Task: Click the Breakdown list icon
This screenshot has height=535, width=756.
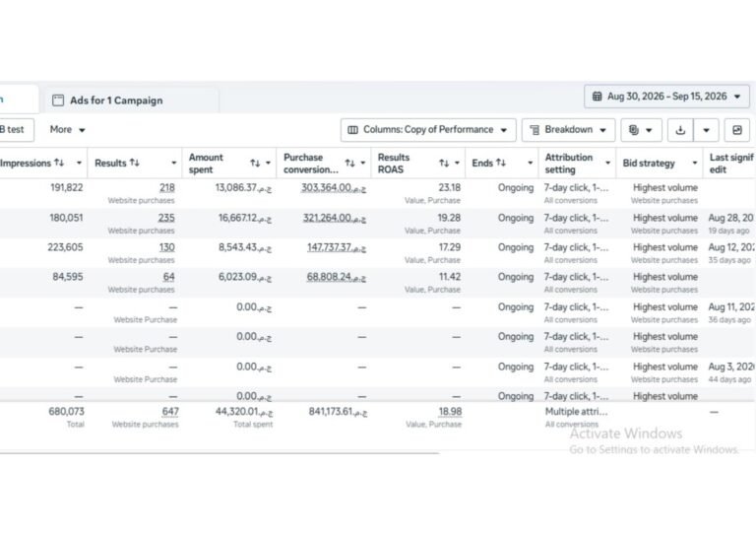Action: [535, 130]
